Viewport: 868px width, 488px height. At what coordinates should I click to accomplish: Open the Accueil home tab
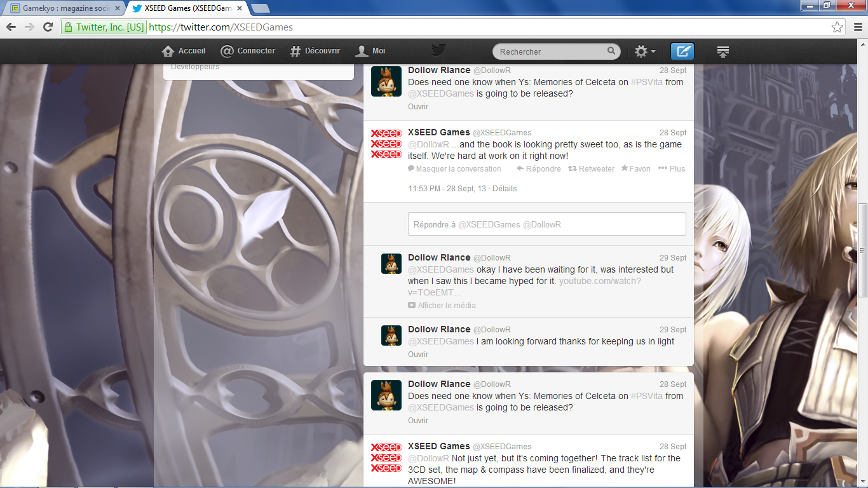[184, 51]
